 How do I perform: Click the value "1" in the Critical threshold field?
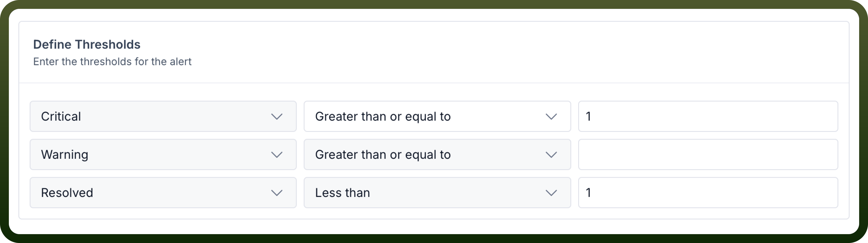(588, 116)
